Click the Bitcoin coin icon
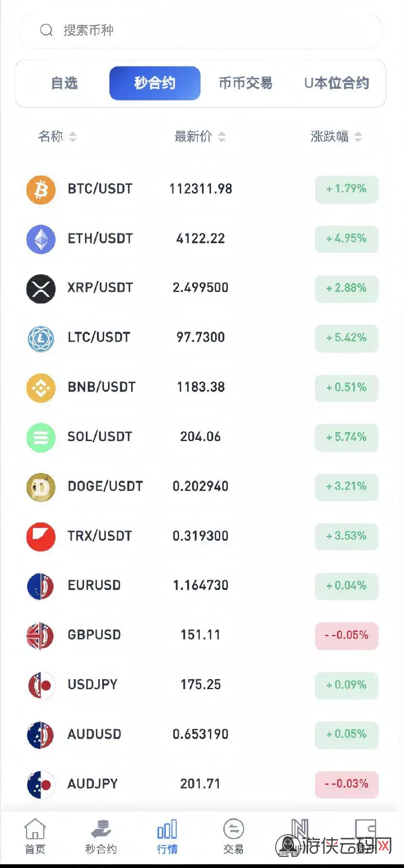 41,190
